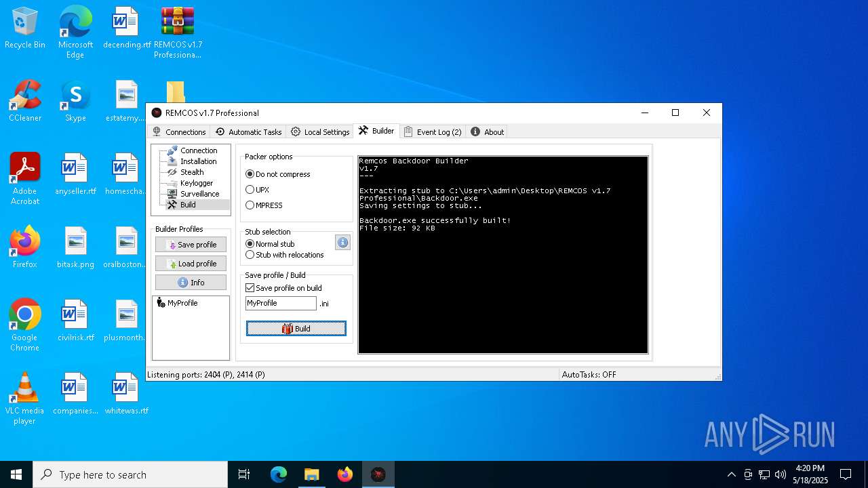Select MyProfile in the profiles list
The width and height of the screenshot is (868, 488).
pyautogui.click(x=177, y=303)
